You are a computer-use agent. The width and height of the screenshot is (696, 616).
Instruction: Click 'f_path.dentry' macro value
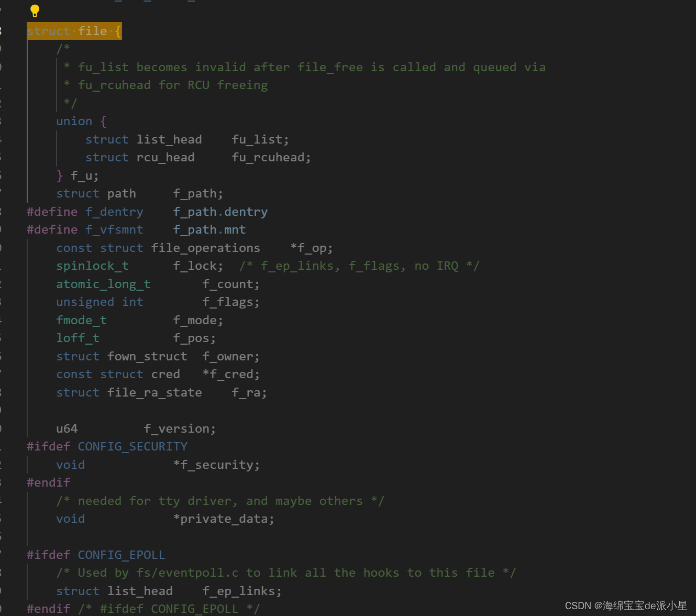pos(220,212)
